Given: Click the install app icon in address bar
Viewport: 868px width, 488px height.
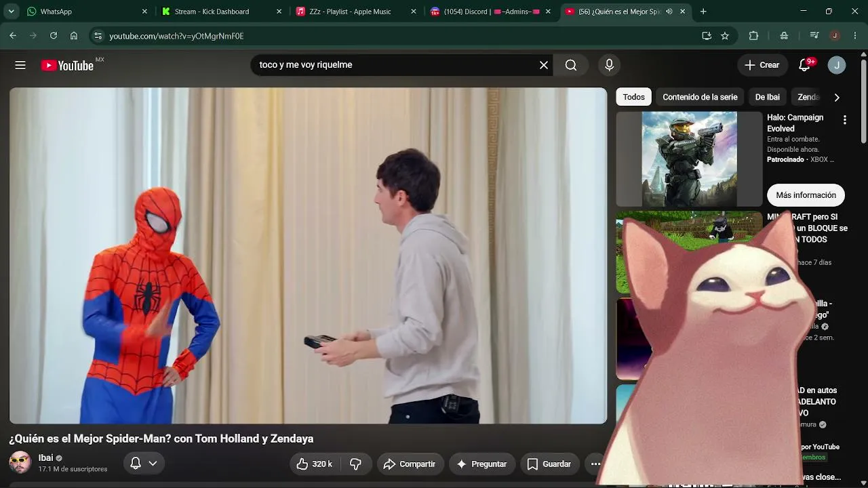Looking at the screenshot, I should pos(707,36).
